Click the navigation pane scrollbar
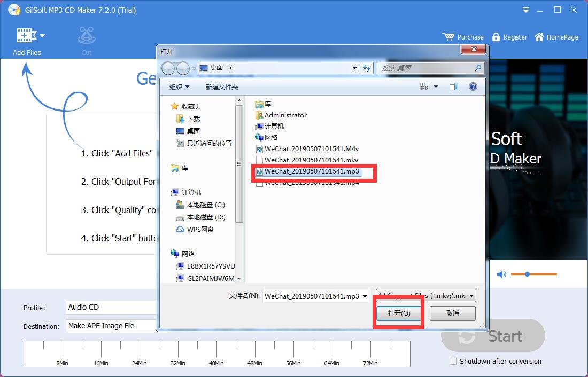Viewport: 588px width, 377px height. coord(239,163)
